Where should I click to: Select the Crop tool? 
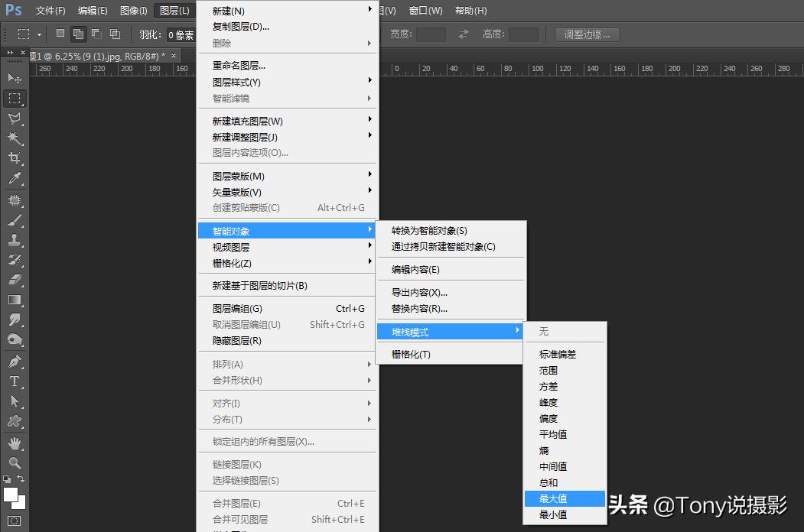[14, 158]
